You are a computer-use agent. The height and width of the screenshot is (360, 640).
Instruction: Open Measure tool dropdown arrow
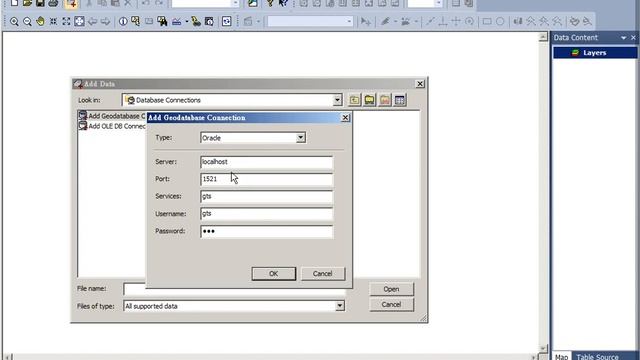[187, 21]
